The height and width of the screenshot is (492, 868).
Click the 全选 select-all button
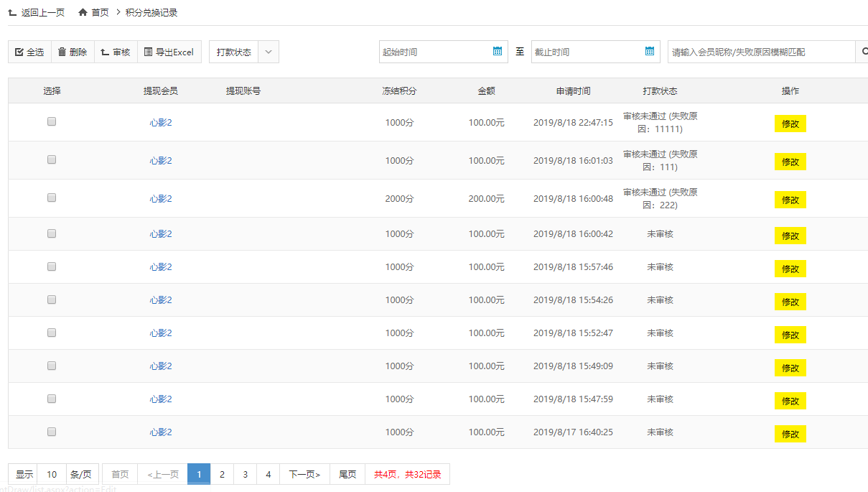[x=29, y=52]
